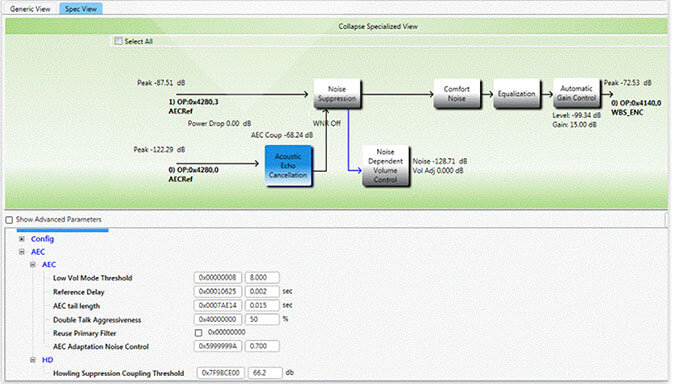Edit the Low Vol Mode Threshold hex field
Image resolution: width=674 pixels, height=384 pixels.
pyautogui.click(x=218, y=278)
